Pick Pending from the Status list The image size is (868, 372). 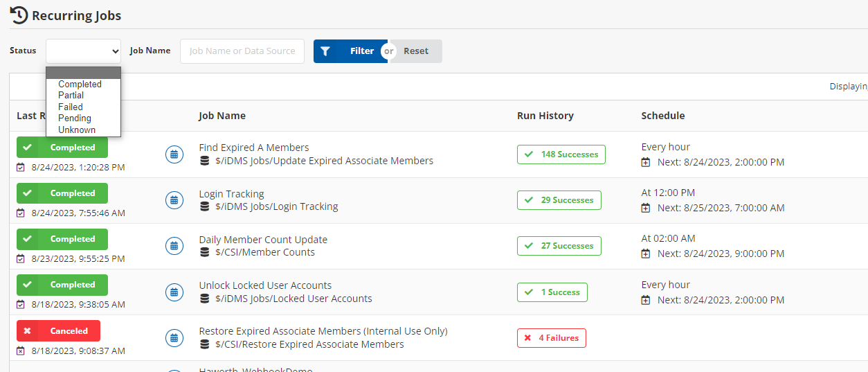coord(74,118)
